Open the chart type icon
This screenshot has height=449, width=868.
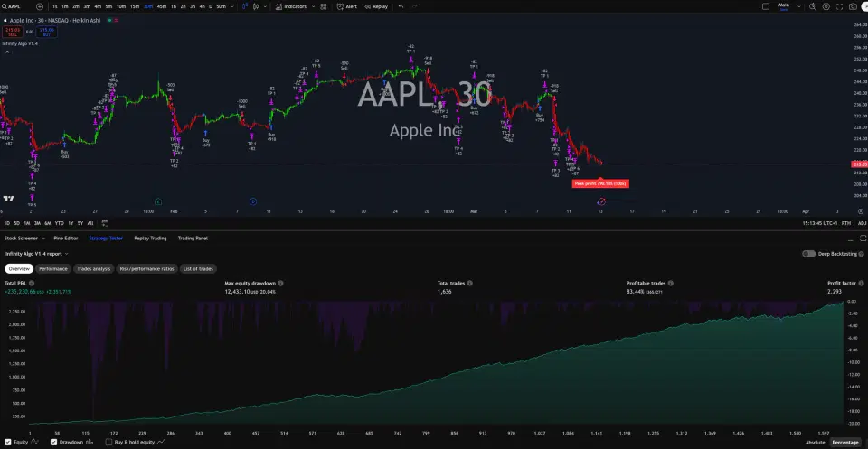click(x=256, y=6)
